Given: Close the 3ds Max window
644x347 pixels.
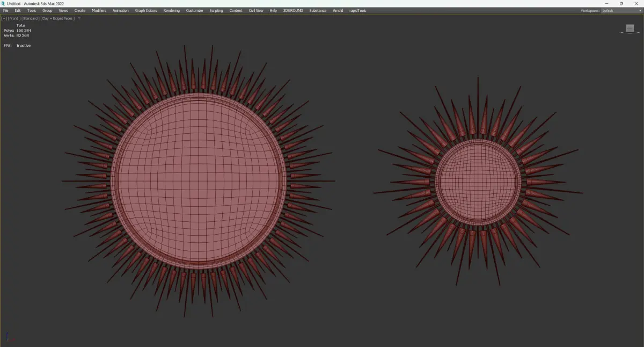Looking at the screenshot, I should click(x=636, y=3).
